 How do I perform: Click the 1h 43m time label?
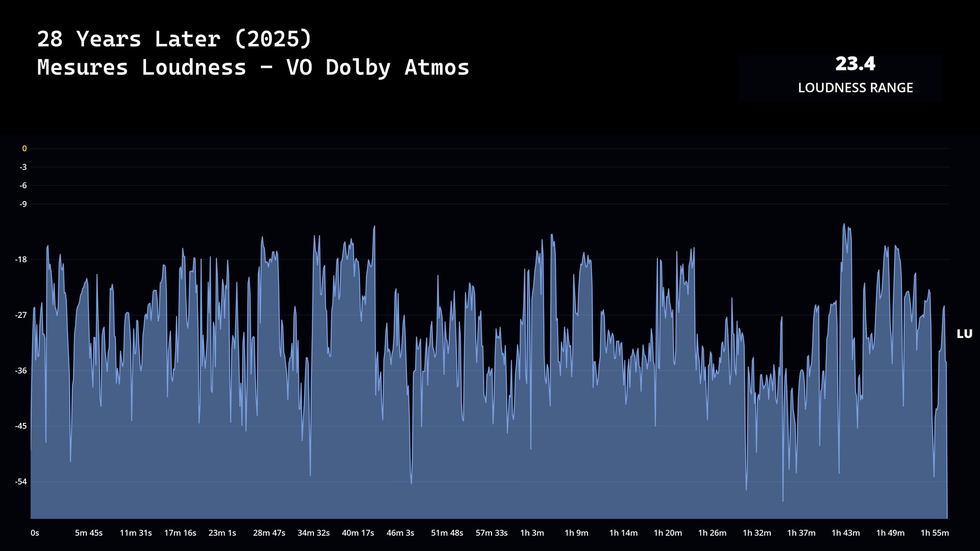tap(845, 533)
